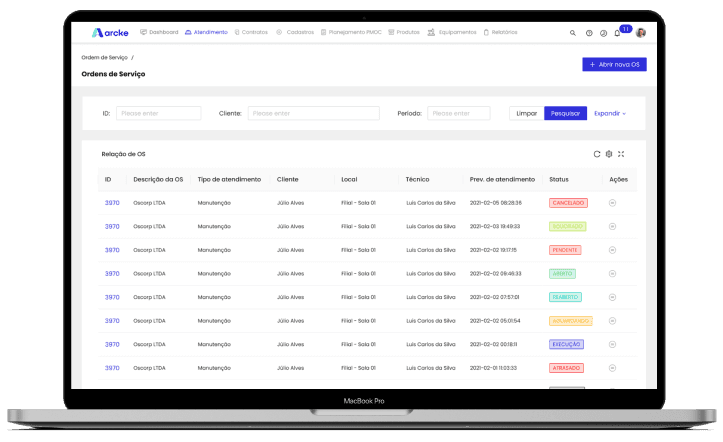Image resolution: width=723 pixels, height=442 pixels.
Task: Click the Arcke logo
Action: [107, 33]
